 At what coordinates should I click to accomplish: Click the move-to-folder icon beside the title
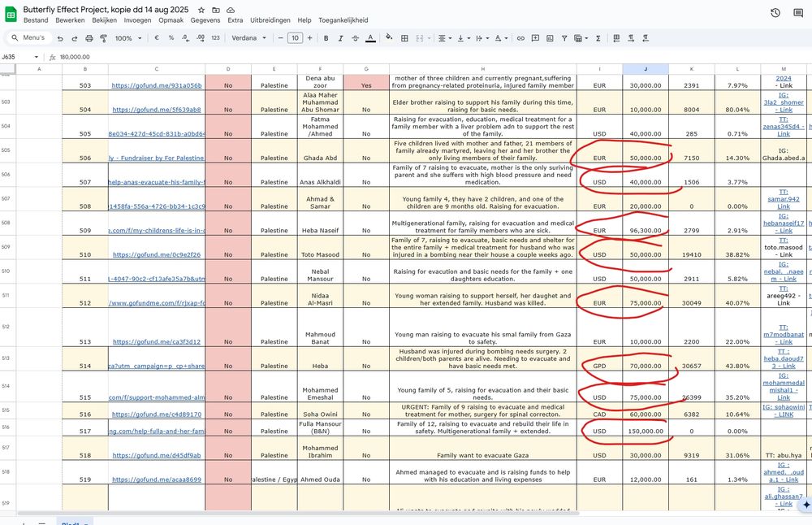pyautogui.click(x=215, y=11)
